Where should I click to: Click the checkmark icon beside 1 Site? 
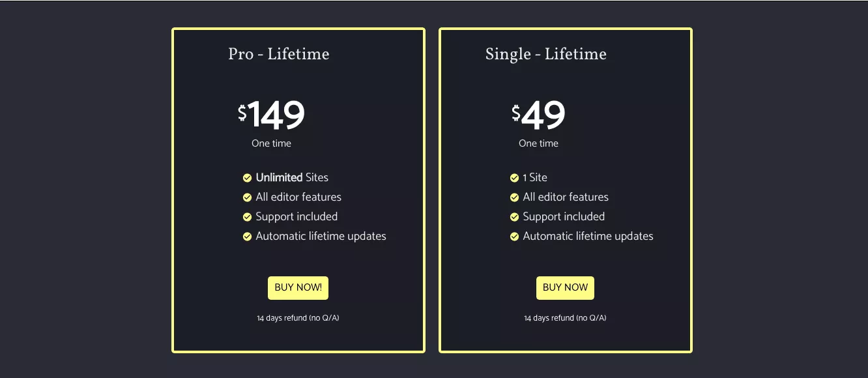coord(515,178)
